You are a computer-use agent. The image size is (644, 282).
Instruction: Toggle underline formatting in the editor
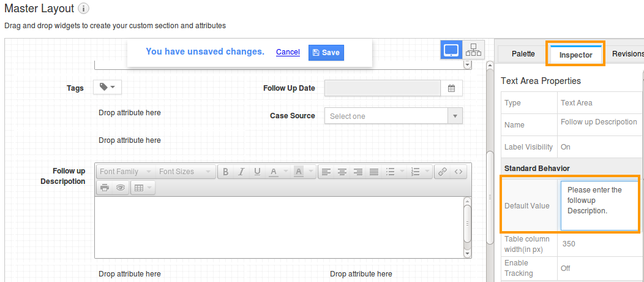click(257, 172)
